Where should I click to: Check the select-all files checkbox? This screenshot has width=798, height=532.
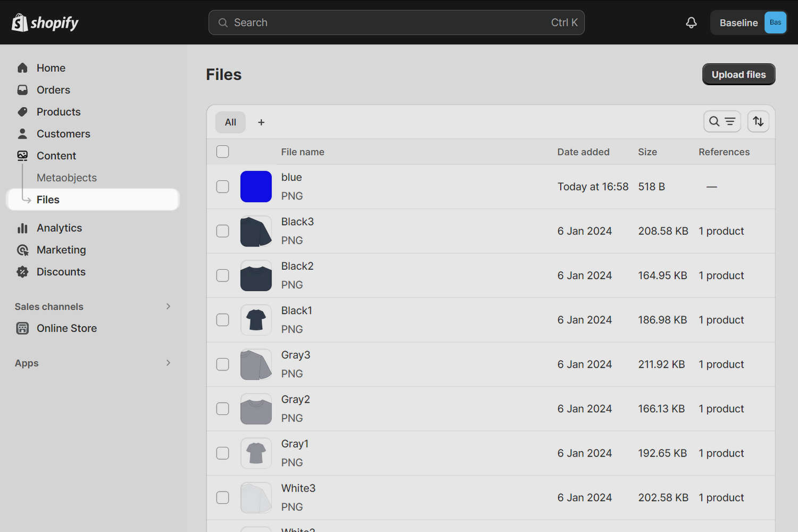222,152
